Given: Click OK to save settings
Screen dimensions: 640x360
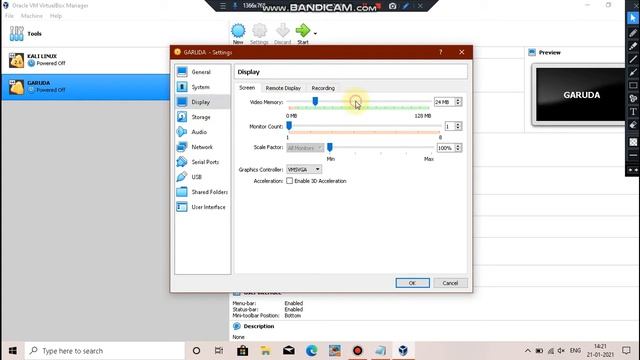Looking at the screenshot, I should [412, 283].
